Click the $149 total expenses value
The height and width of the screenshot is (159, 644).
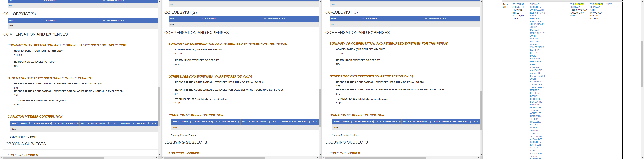[x=339, y=103]
